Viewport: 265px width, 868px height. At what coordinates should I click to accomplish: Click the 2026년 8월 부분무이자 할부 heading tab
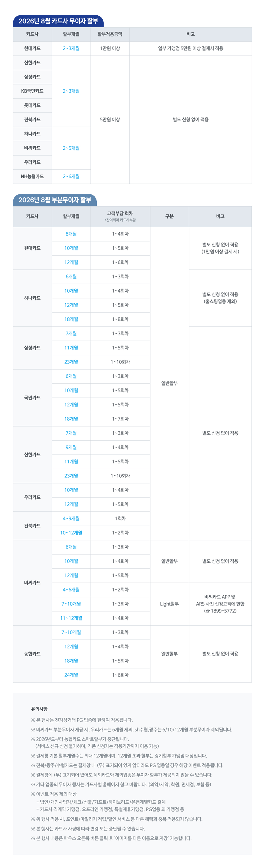(55, 200)
